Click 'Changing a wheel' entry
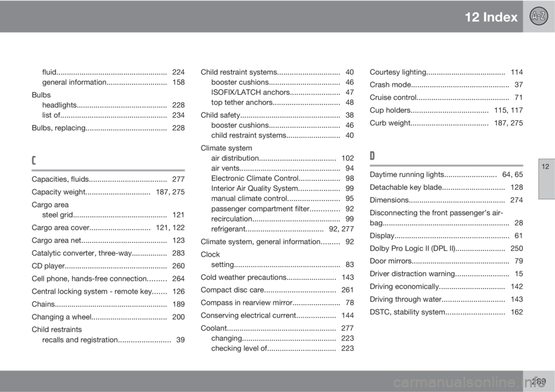 (108, 317)
